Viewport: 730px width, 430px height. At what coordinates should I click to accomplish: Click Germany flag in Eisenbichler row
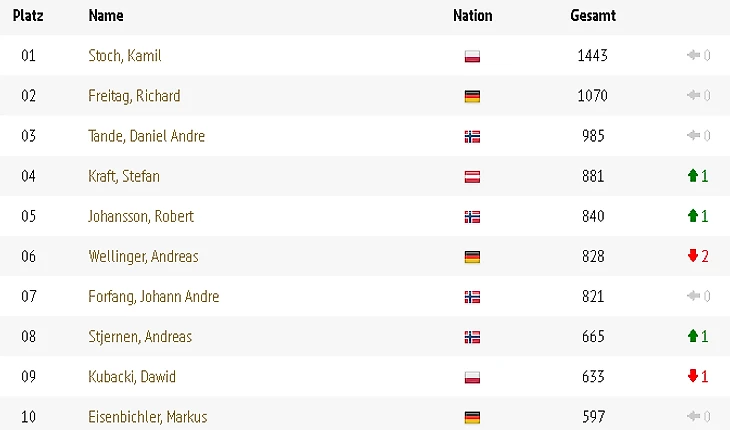coord(473,417)
